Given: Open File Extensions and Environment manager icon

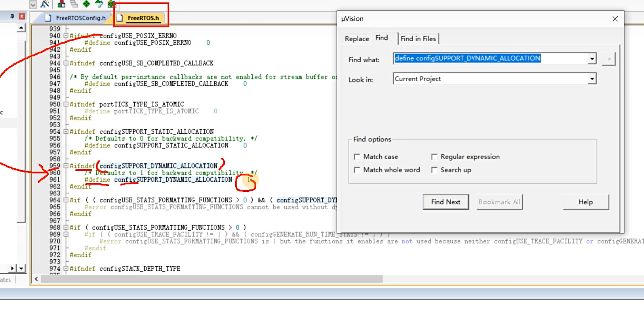Looking at the screenshot, I should click(61, 4).
